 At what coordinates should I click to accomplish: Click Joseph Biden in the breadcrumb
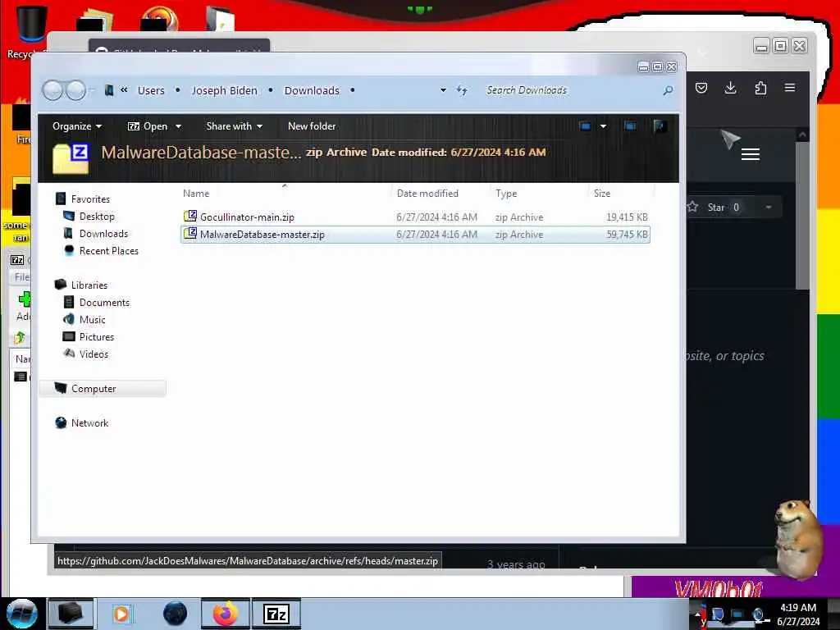point(225,90)
